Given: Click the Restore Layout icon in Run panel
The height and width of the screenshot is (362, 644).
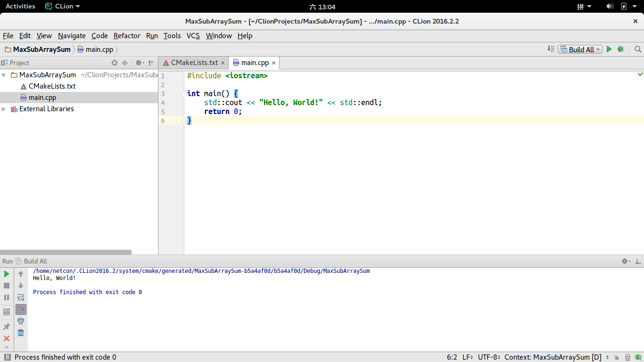Looking at the screenshot, I should (x=7, y=312).
